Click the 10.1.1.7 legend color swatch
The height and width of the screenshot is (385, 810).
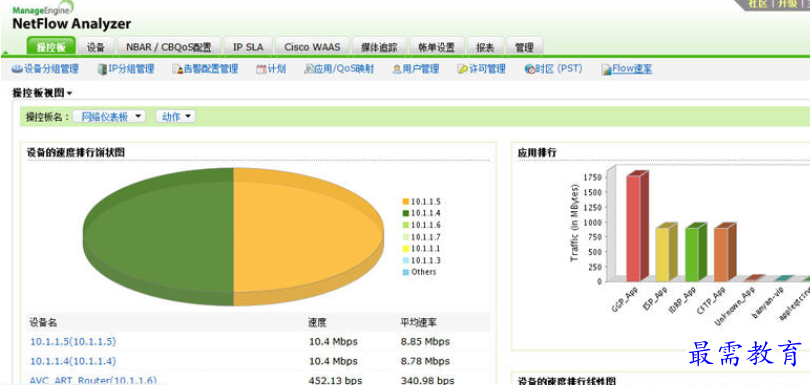pos(406,237)
